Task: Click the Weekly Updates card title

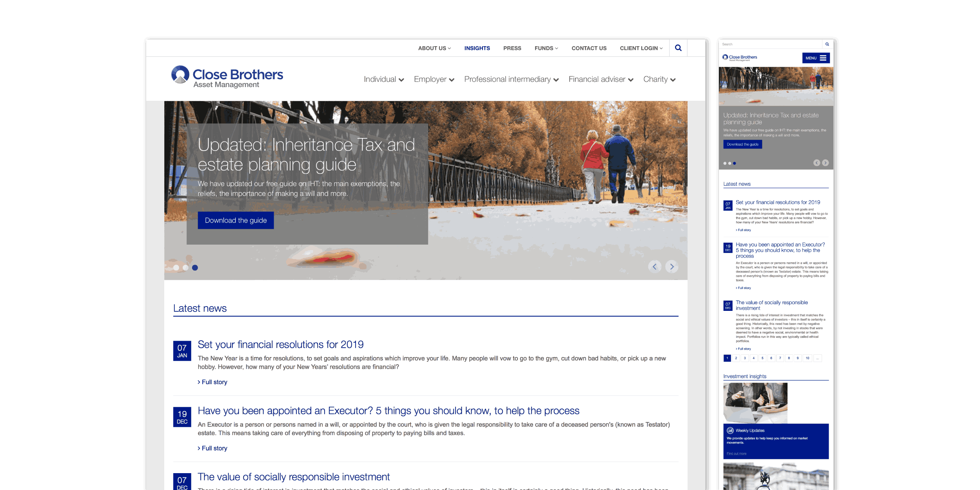Action: click(x=750, y=430)
